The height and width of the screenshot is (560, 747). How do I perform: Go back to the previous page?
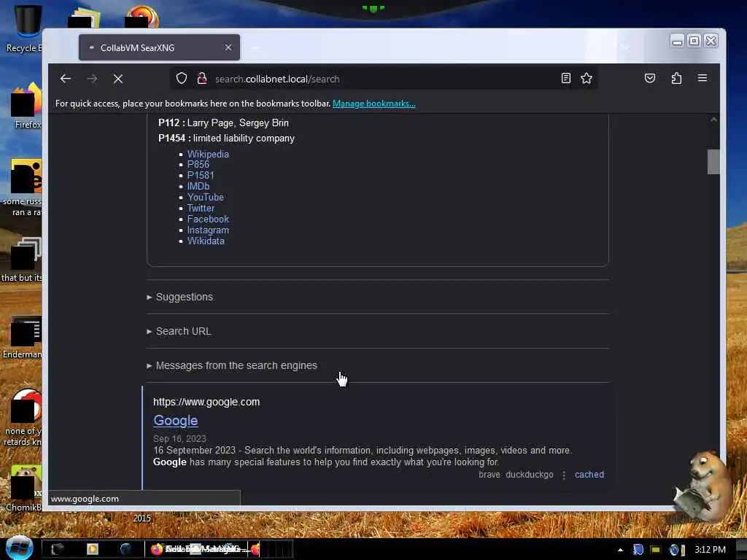tap(66, 79)
